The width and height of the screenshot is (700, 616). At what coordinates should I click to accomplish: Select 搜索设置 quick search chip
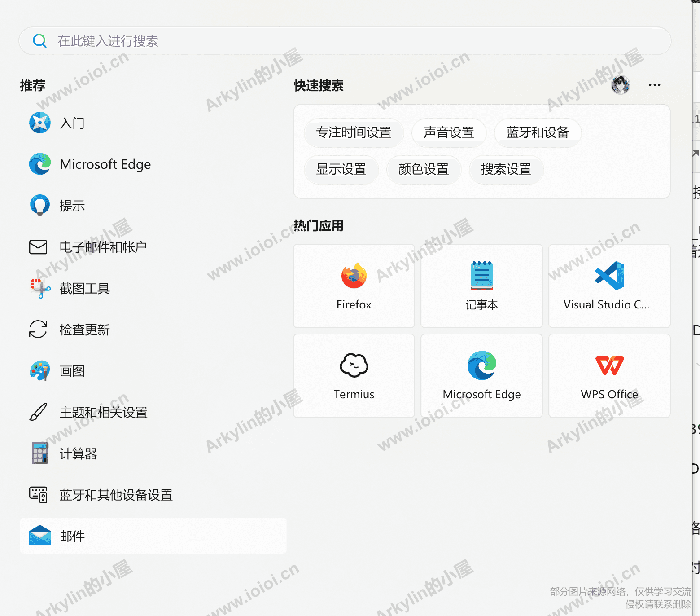click(507, 169)
